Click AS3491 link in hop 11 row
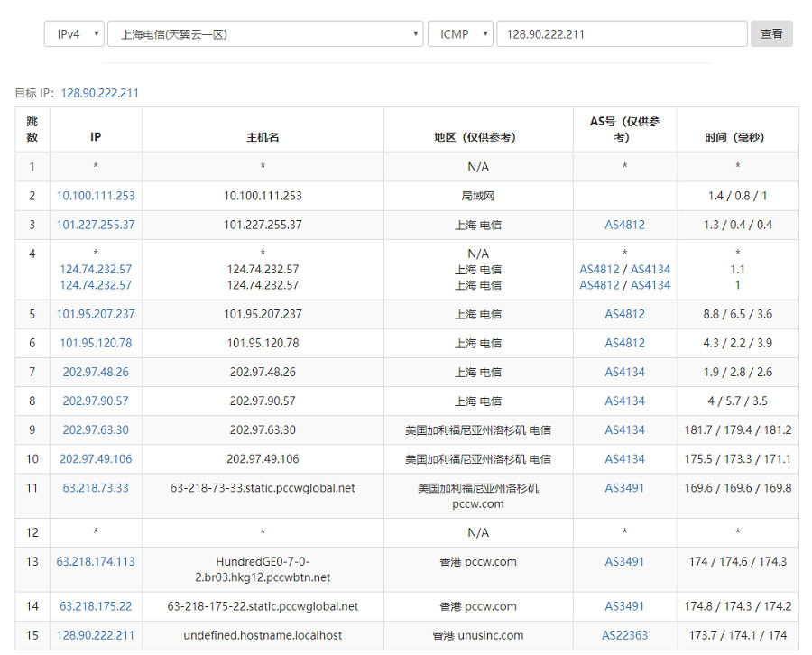 click(624, 487)
